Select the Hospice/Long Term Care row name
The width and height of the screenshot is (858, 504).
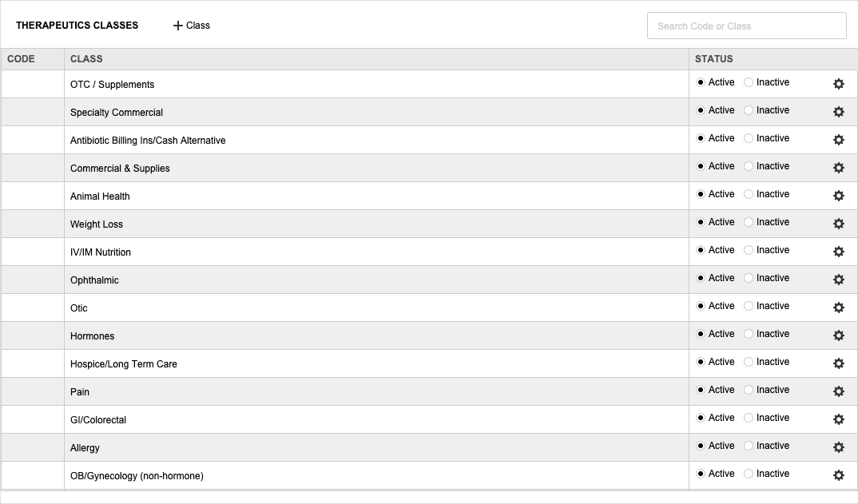[124, 364]
